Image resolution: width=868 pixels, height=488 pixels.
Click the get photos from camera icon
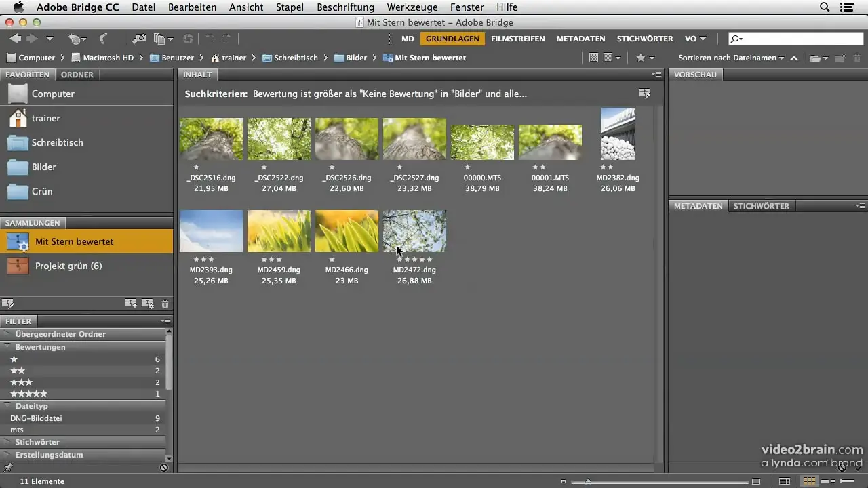(139, 39)
